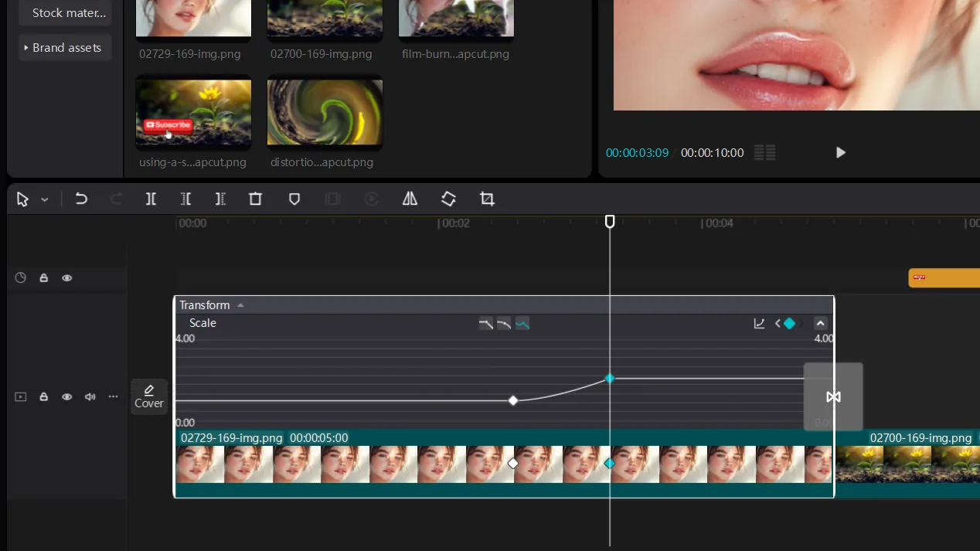The width and height of the screenshot is (980, 551).
Task: Lock the upper overlay track
Action: pos(44,277)
